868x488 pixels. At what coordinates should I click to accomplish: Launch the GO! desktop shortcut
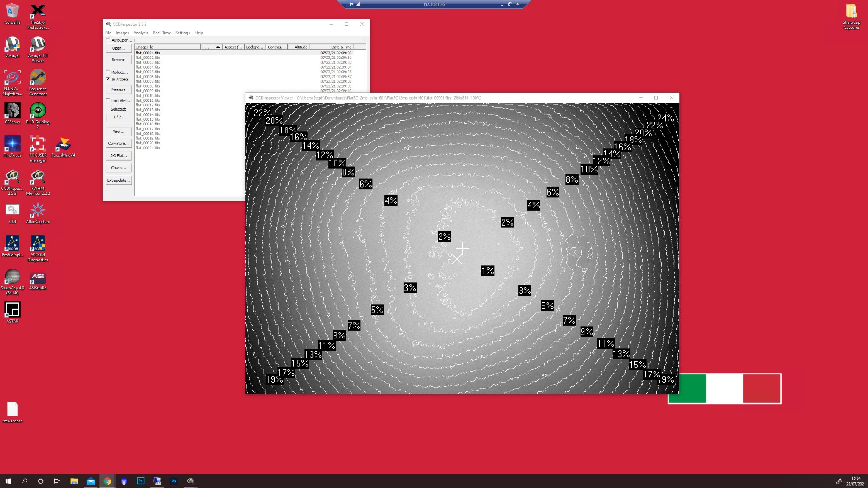(x=12, y=213)
